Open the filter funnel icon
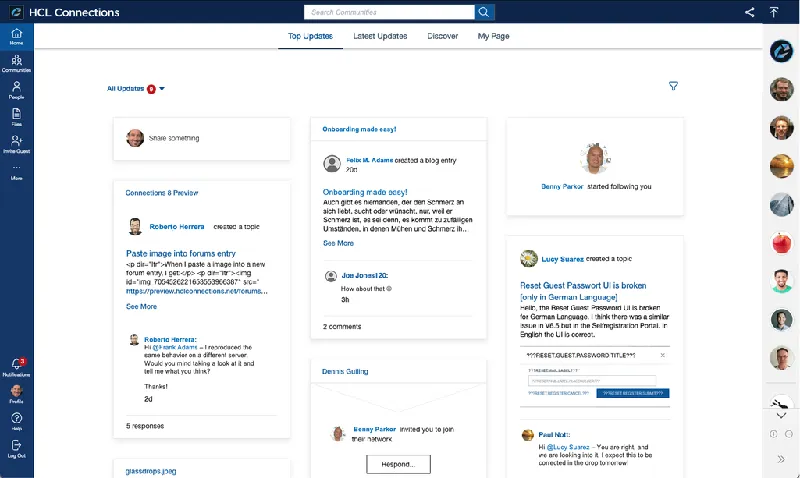The image size is (800, 478). click(x=673, y=86)
